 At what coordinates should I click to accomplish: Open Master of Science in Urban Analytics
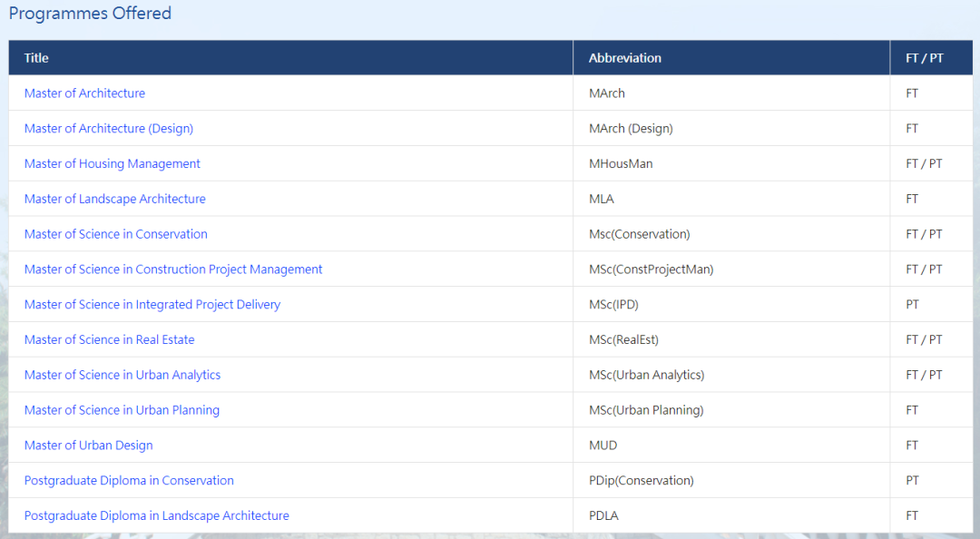(x=122, y=375)
